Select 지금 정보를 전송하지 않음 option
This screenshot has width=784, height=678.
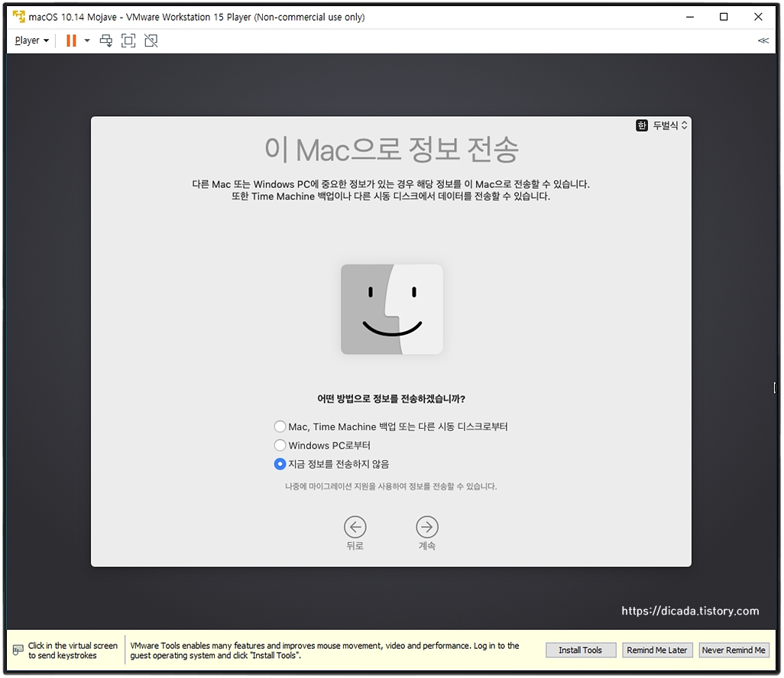point(332,464)
